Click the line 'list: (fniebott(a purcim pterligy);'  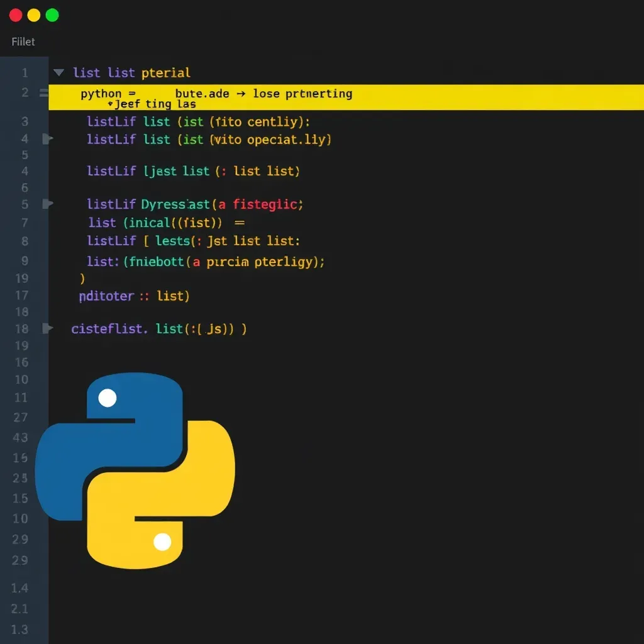[206, 262]
